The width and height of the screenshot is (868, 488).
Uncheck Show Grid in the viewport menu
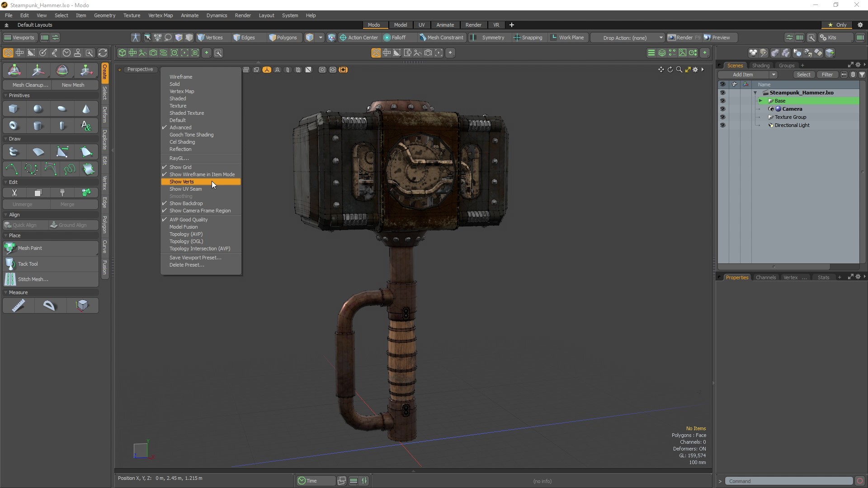pyautogui.click(x=180, y=167)
